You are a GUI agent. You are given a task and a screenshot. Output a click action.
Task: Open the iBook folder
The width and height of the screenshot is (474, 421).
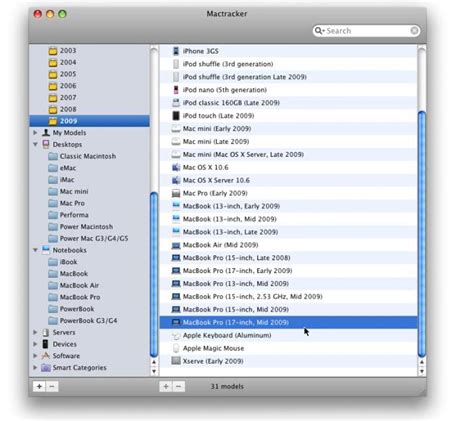tap(63, 262)
